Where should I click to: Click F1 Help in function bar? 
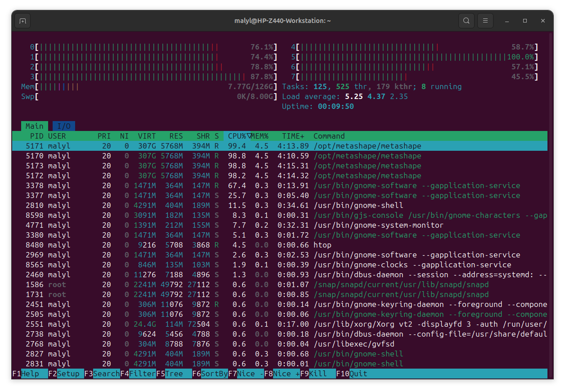(x=30, y=374)
